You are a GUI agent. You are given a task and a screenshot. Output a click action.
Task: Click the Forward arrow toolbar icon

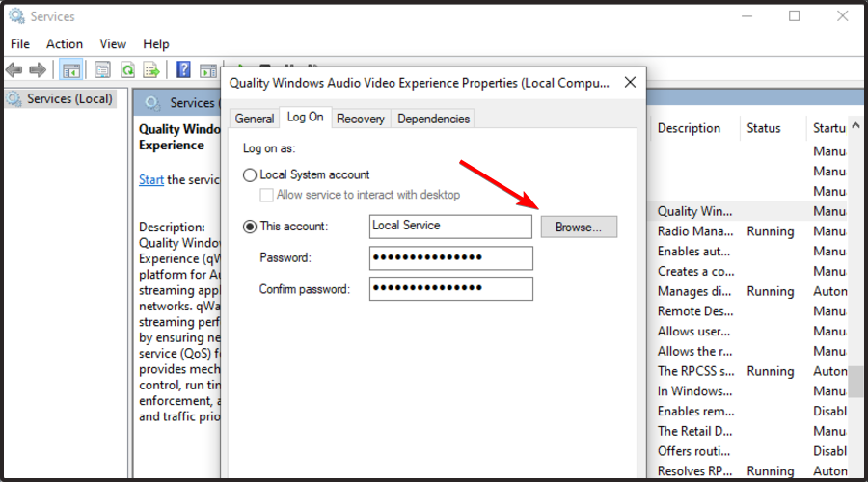point(38,70)
